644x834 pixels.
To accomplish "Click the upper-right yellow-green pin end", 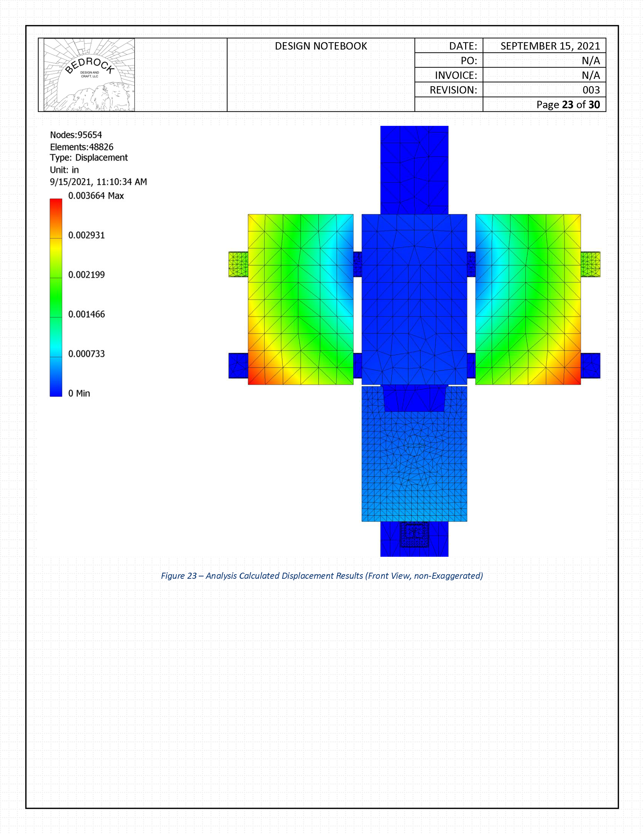I will 591,264.
